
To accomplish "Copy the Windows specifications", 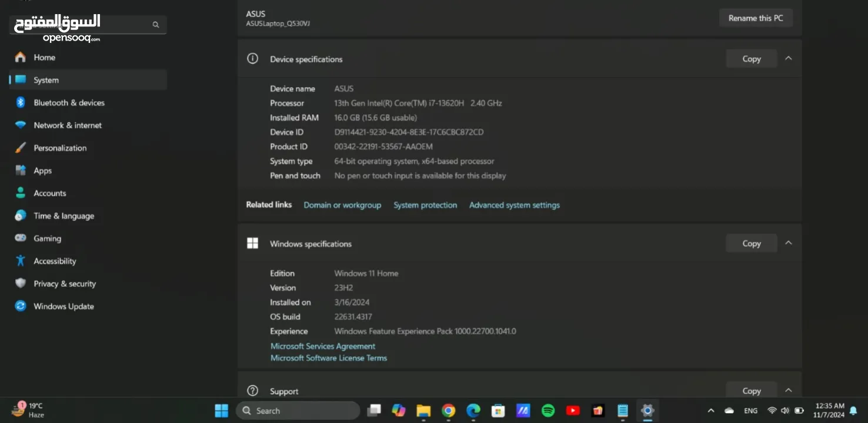I will click(752, 243).
